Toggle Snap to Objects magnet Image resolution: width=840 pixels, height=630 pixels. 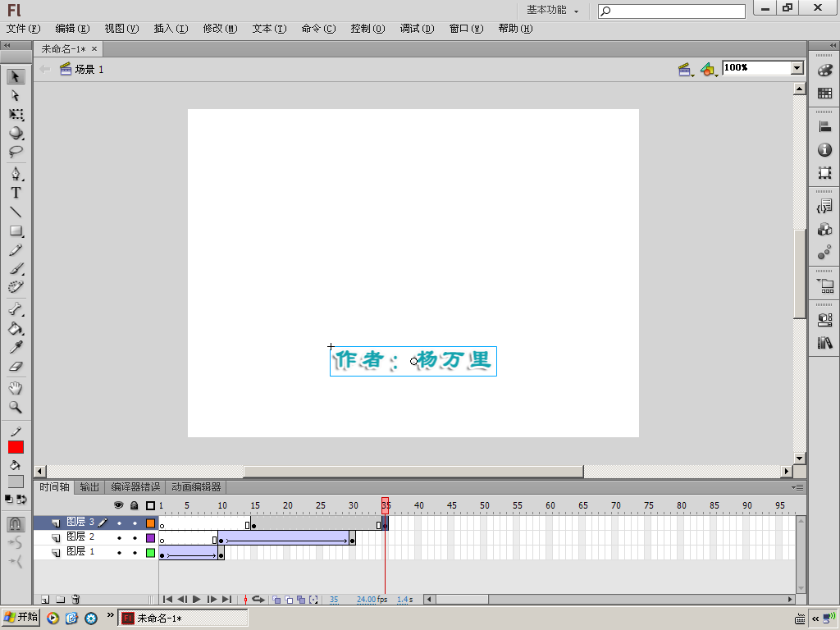point(16,523)
